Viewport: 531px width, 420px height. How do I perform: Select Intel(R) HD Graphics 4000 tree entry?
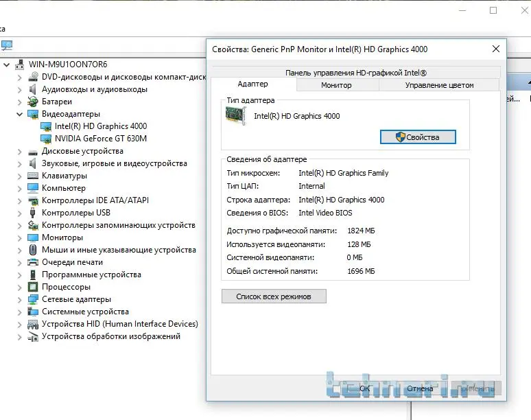click(101, 126)
